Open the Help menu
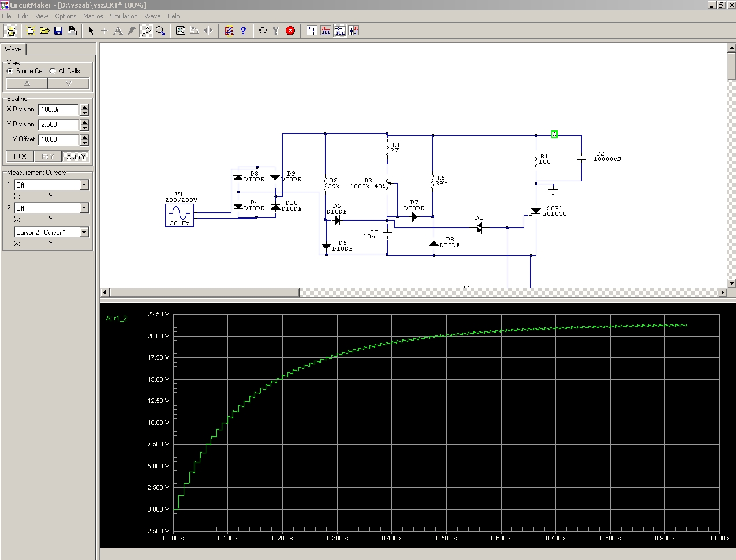Screen dimensions: 736x560 (x=173, y=16)
